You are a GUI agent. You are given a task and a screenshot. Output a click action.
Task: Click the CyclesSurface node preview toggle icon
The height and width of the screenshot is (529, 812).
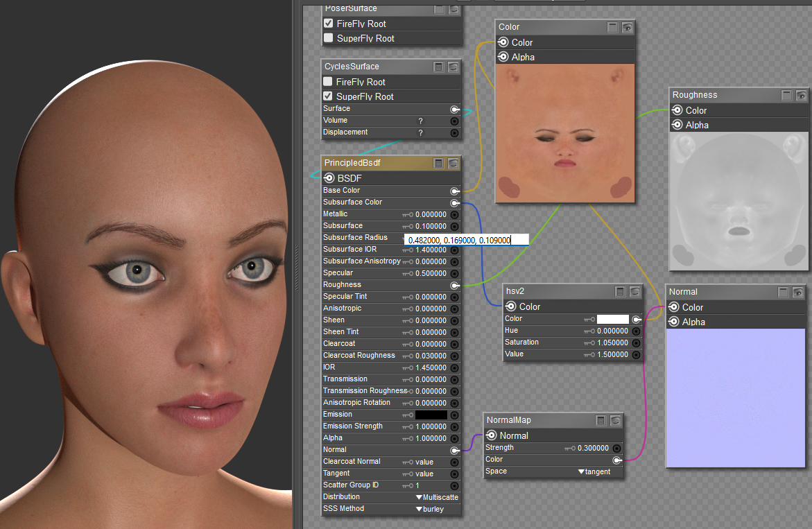click(x=453, y=67)
